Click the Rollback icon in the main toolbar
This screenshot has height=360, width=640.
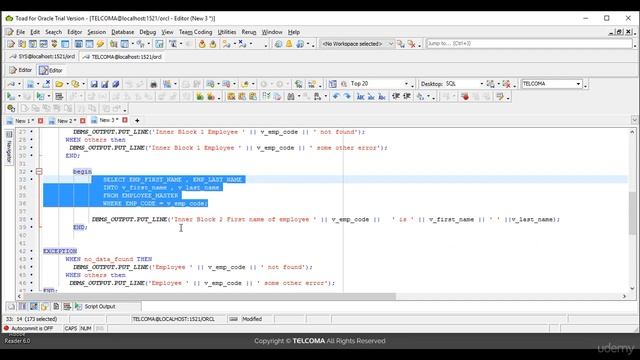pos(213,44)
